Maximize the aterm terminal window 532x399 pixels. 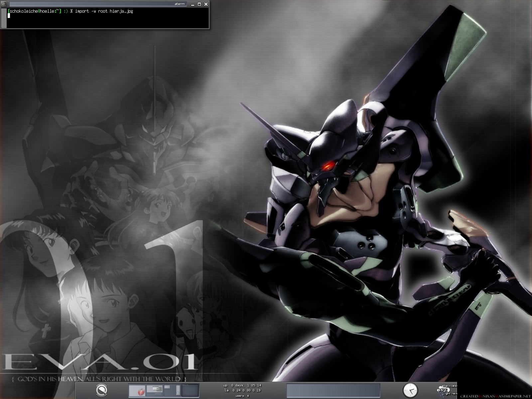tap(199, 4)
